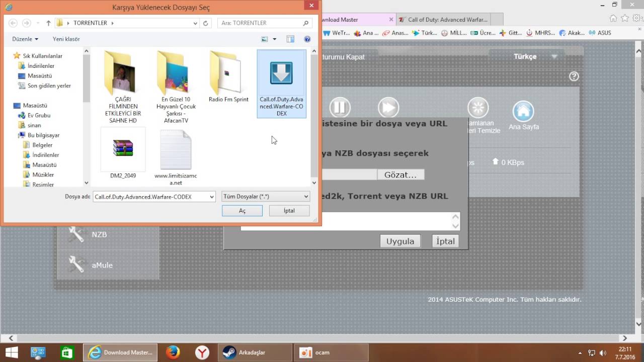The height and width of the screenshot is (362, 644).
Task: Open the view options dropdown arrow
Action: pyautogui.click(x=274, y=39)
